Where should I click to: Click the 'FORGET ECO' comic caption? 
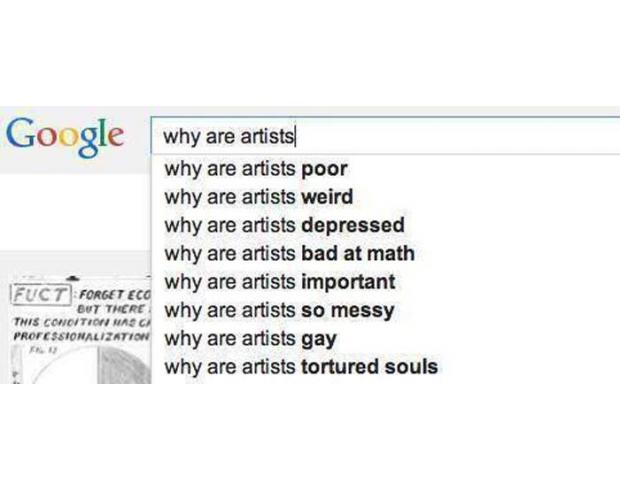coord(115,295)
